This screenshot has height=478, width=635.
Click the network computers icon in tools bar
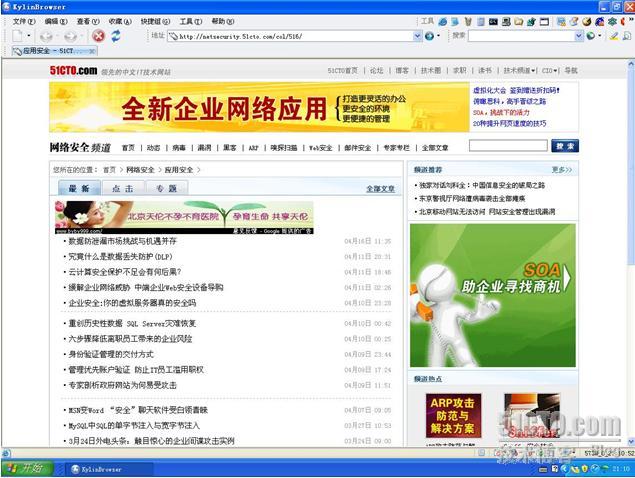click(561, 22)
